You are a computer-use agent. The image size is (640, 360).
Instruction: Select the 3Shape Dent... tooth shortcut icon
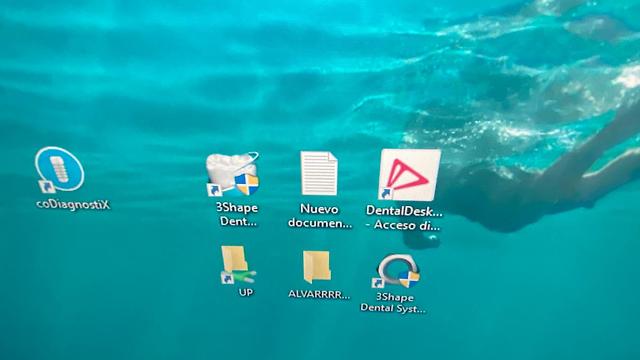(233, 174)
